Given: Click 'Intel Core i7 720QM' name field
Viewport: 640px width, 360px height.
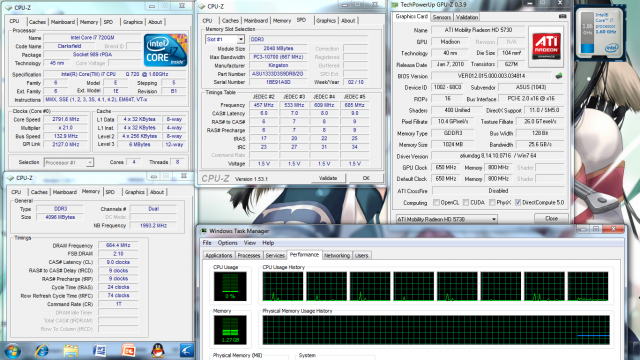Looking at the screenshot, I should click(92, 38).
